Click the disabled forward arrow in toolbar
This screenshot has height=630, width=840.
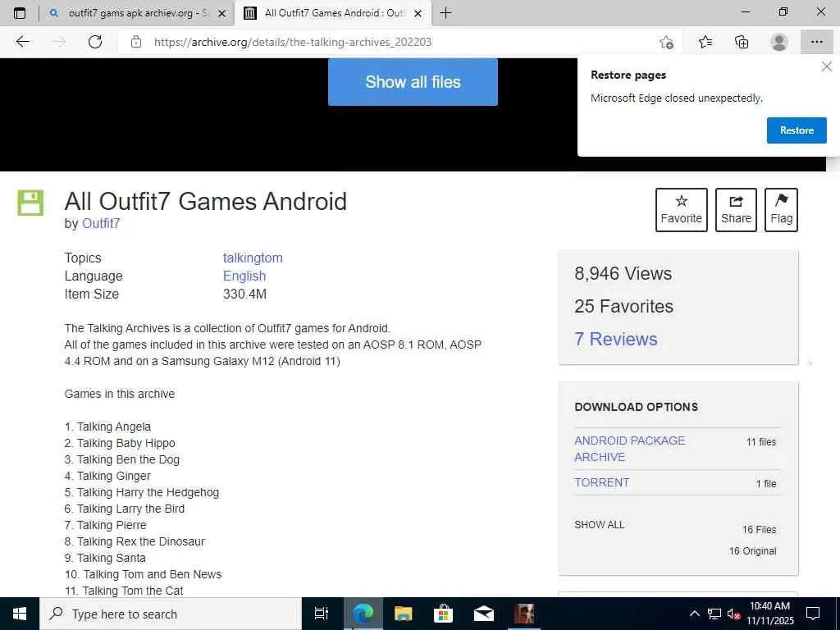[x=59, y=42]
